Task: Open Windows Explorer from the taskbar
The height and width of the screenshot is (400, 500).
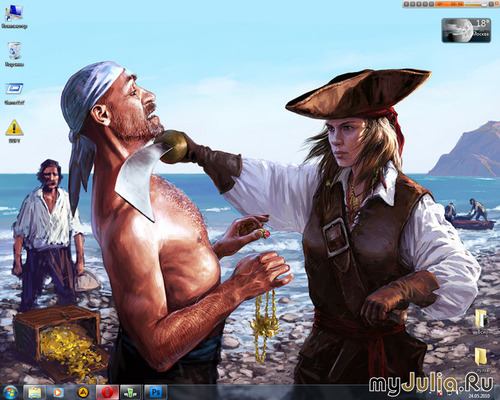Action: pos(35,392)
